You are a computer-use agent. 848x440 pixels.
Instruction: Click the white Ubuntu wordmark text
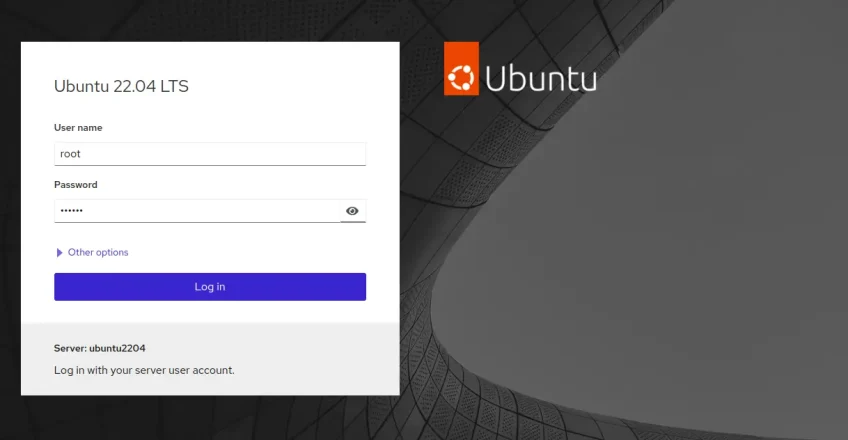[x=540, y=78]
